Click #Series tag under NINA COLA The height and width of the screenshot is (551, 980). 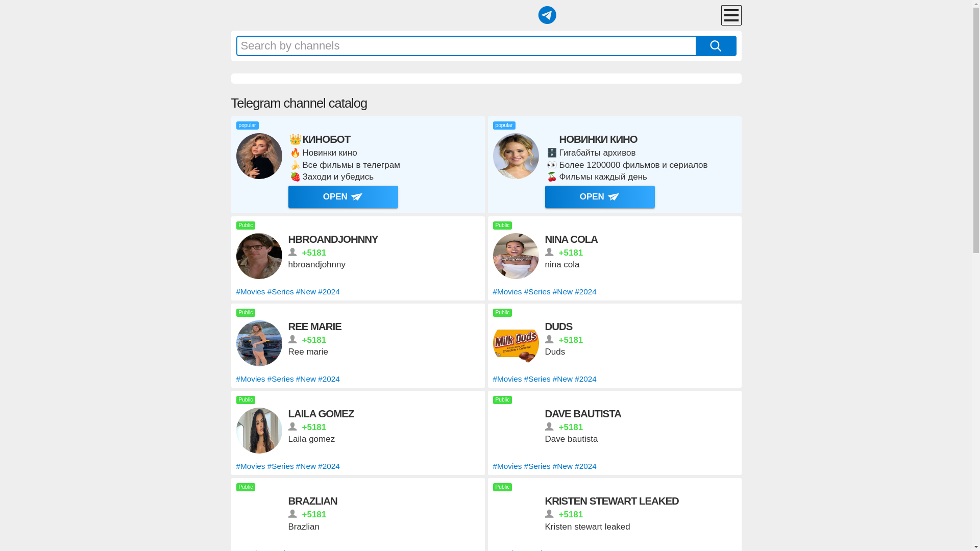tap(537, 292)
